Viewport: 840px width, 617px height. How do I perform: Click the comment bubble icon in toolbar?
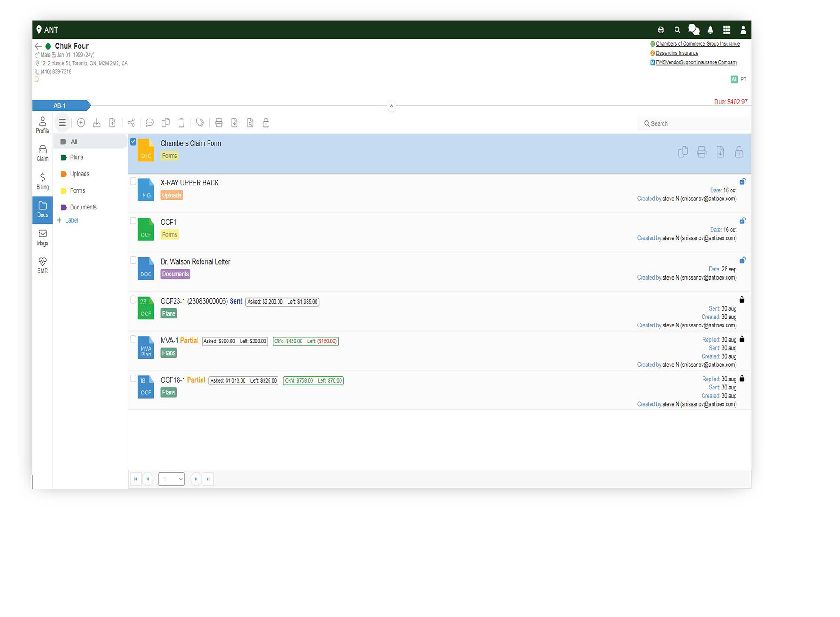150,123
